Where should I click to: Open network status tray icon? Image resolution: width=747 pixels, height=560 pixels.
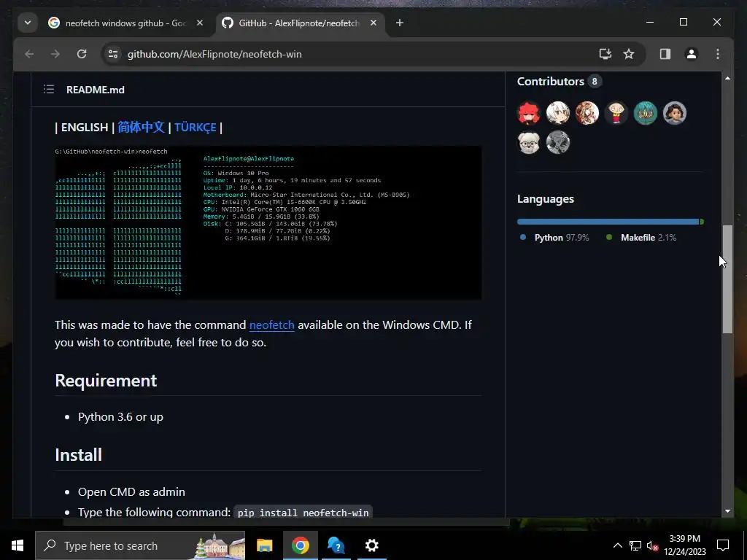(635, 545)
